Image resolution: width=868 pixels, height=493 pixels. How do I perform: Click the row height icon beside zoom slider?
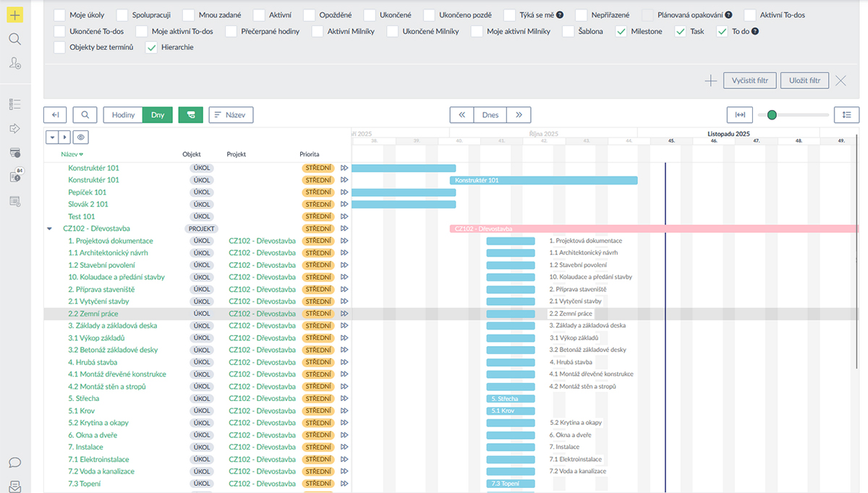(x=846, y=114)
